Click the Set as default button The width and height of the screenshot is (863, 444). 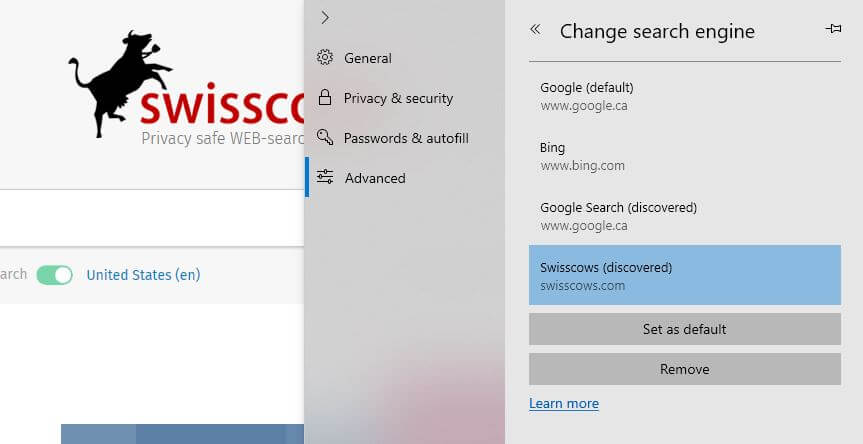coord(685,329)
